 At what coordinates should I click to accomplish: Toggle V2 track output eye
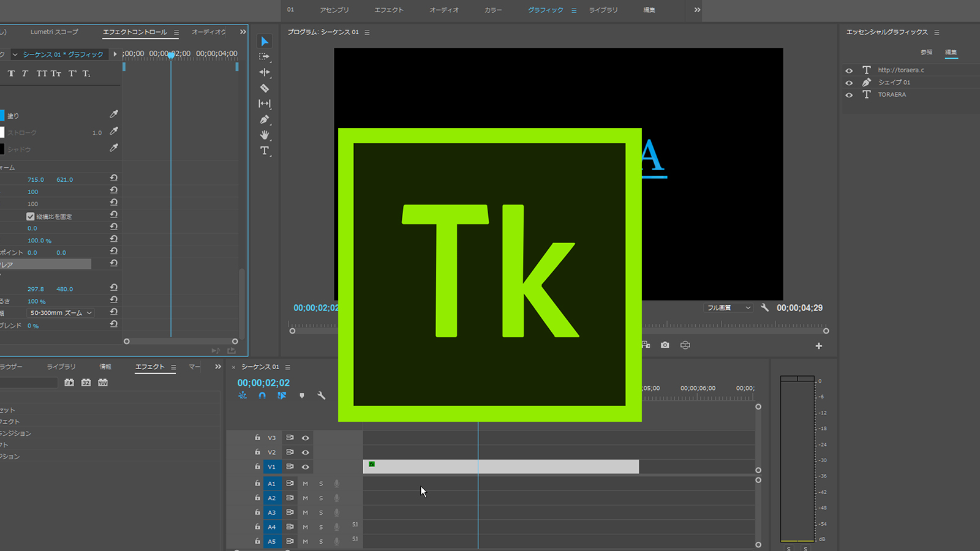(306, 452)
